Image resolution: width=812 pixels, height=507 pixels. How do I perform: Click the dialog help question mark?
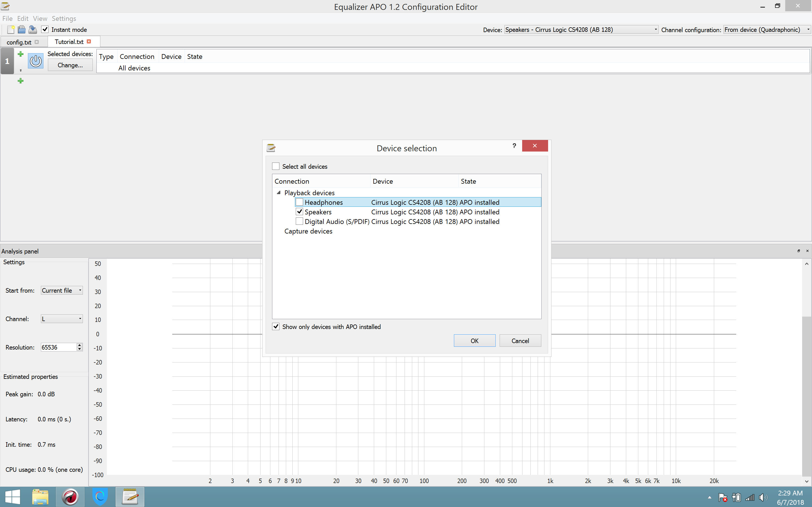click(x=514, y=146)
